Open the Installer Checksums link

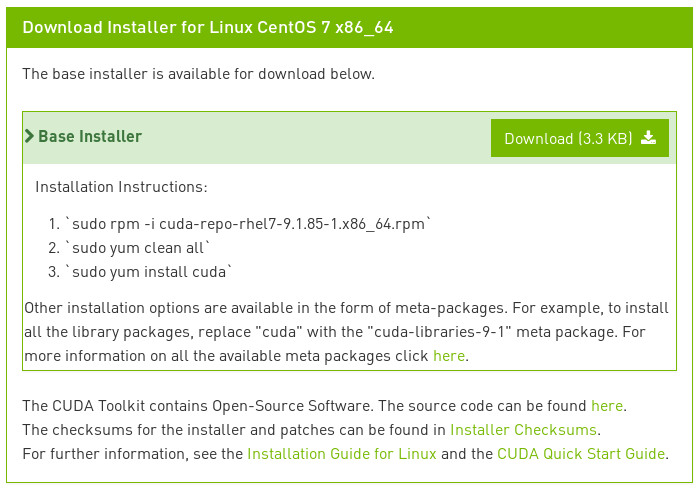(523, 430)
